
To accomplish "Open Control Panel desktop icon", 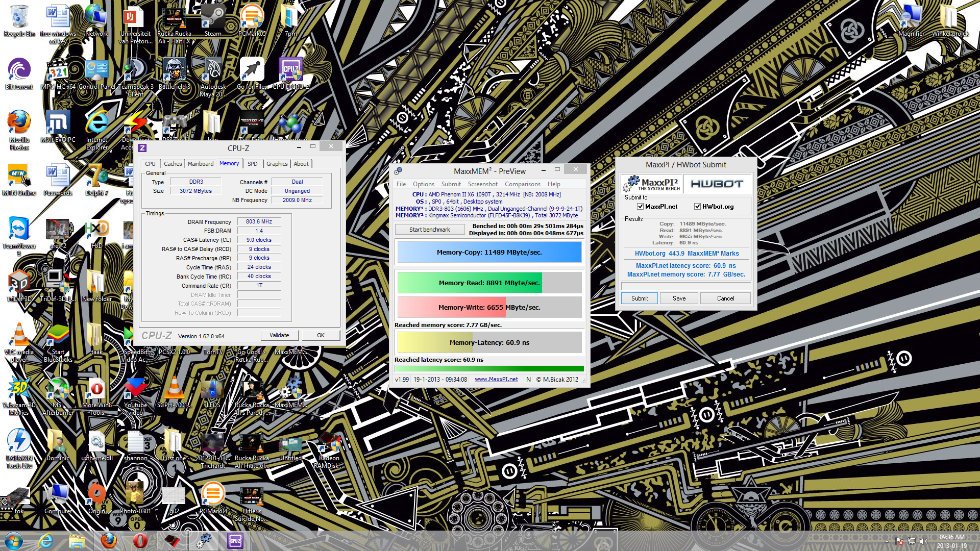I will 96,73.
